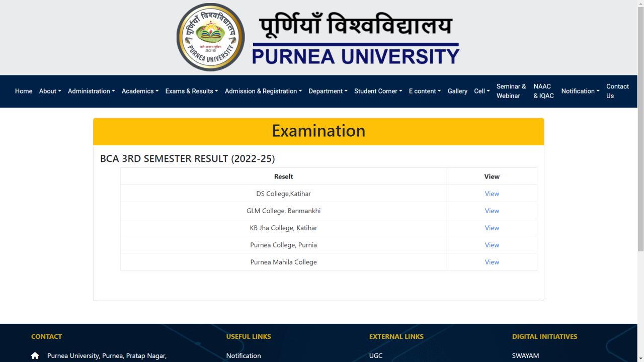
Task: Click the BCA 3RD SEMESTER RESULT heading
Action: click(188, 158)
